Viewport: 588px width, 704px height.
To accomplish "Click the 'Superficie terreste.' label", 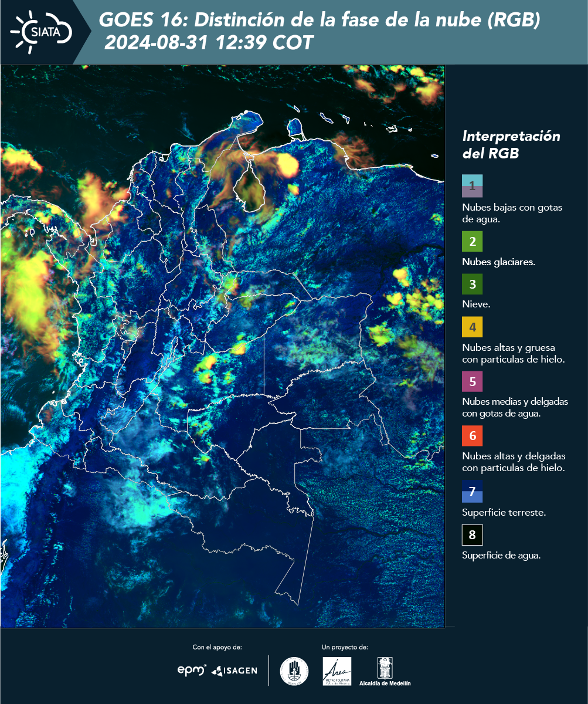I will pyautogui.click(x=504, y=513).
